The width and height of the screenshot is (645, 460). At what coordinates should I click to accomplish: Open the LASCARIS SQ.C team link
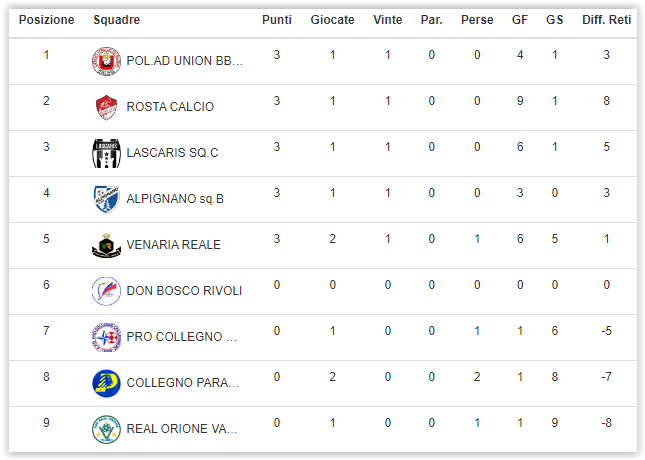(x=172, y=153)
